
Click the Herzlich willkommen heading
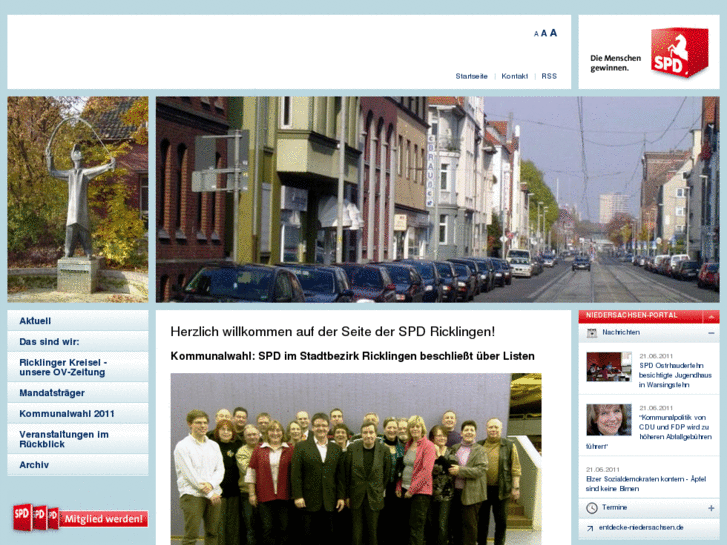pyautogui.click(x=332, y=332)
